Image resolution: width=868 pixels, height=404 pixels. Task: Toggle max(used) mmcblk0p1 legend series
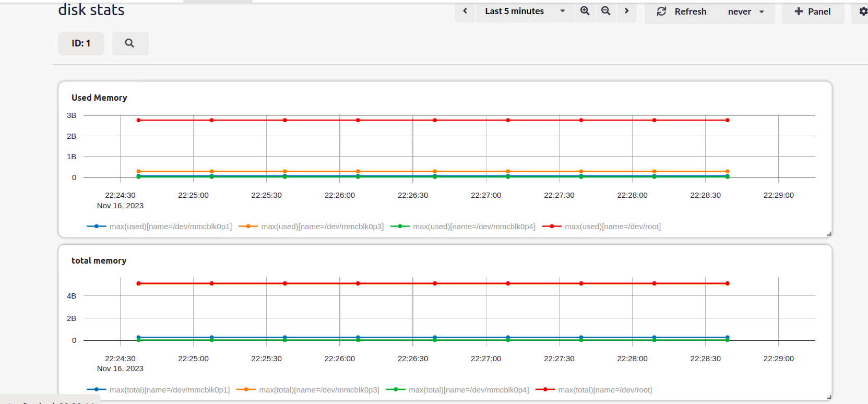point(159,227)
